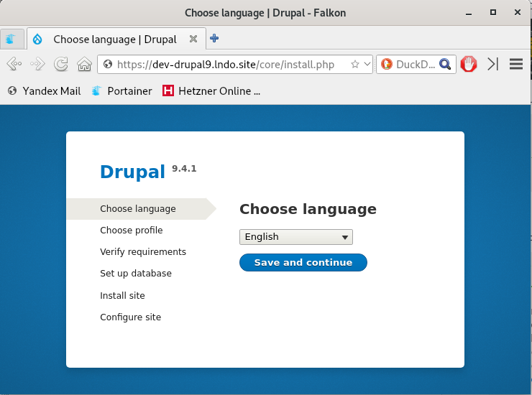
Task: Open the Yandex Mail bookmark
Action: click(x=44, y=91)
